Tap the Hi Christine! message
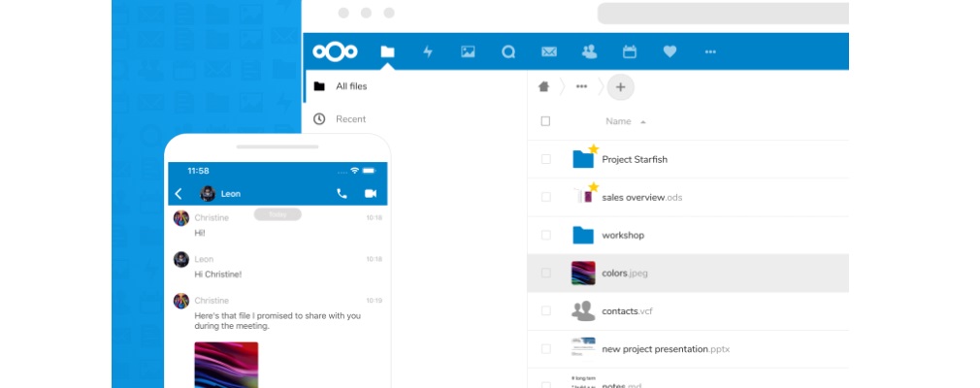The width and height of the screenshot is (980, 388). click(218, 274)
